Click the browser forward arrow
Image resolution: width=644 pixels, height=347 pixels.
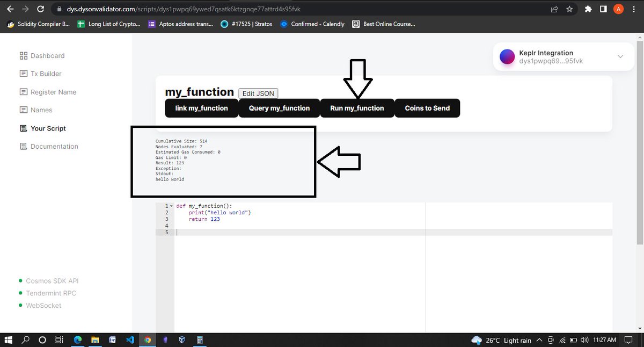pos(25,9)
